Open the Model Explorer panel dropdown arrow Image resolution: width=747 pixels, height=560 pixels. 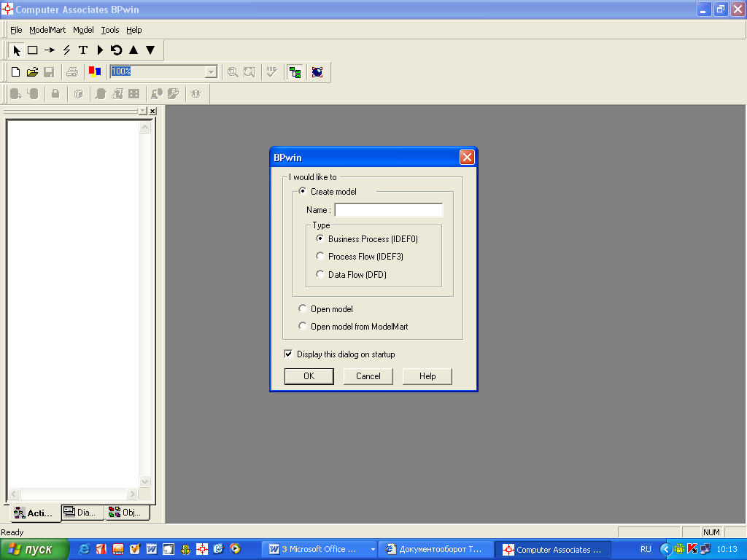tap(143, 111)
